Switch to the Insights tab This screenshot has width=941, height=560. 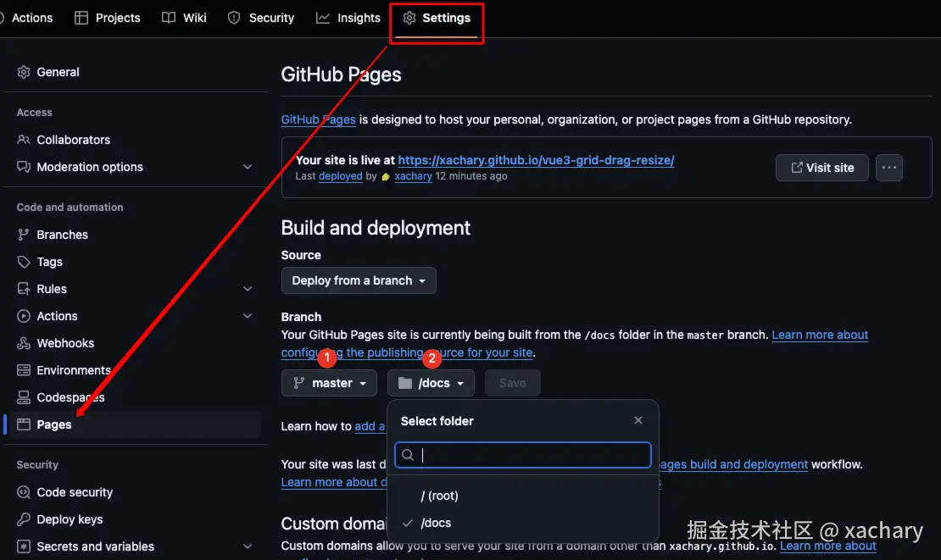pyautogui.click(x=348, y=18)
